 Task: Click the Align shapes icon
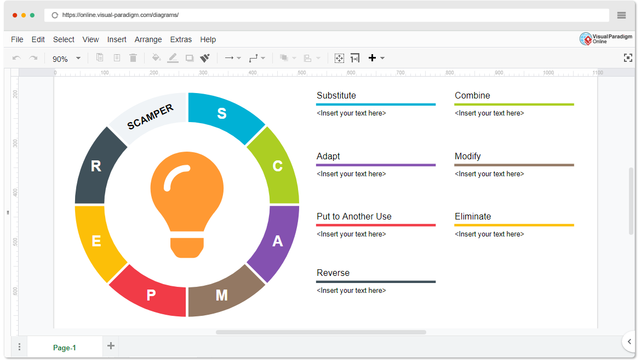coord(308,59)
